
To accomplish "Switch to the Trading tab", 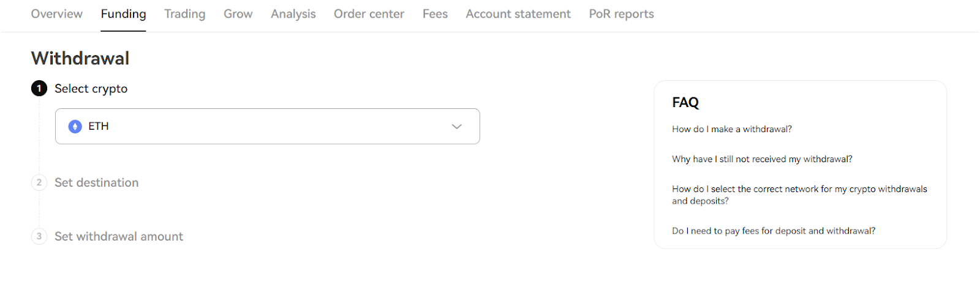I will click(185, 14).
